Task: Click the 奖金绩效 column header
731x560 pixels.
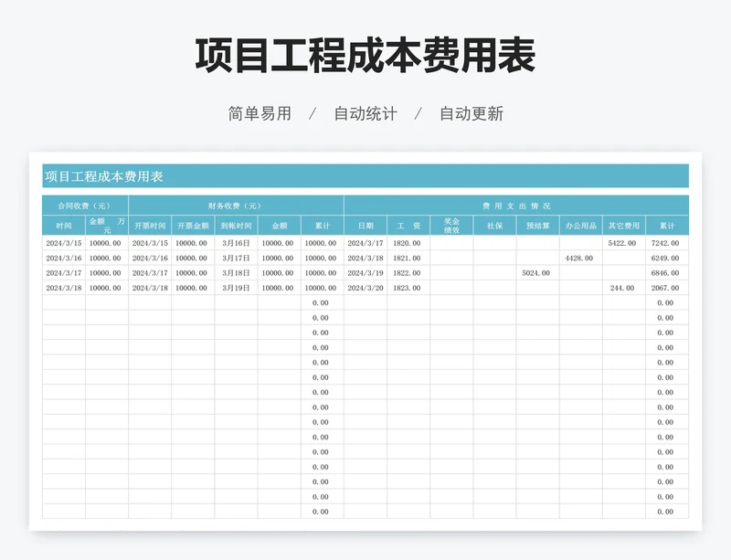Action: pyautogui.click(x=451, y=226)
